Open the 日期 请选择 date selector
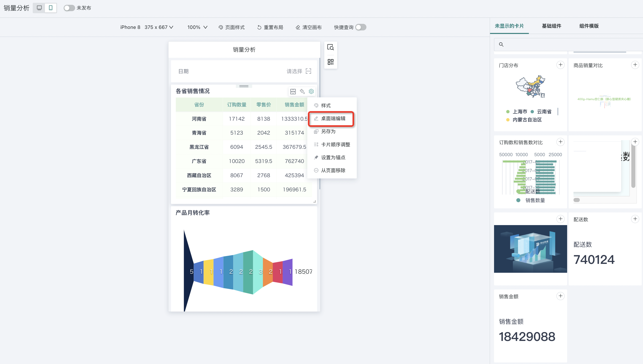 pyautogui.click(x=244, y=71)
